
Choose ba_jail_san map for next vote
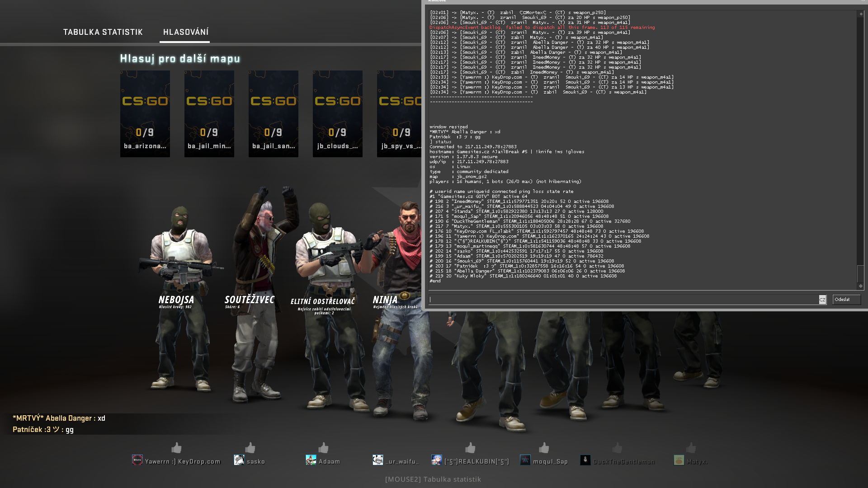(x=273, y=113)
